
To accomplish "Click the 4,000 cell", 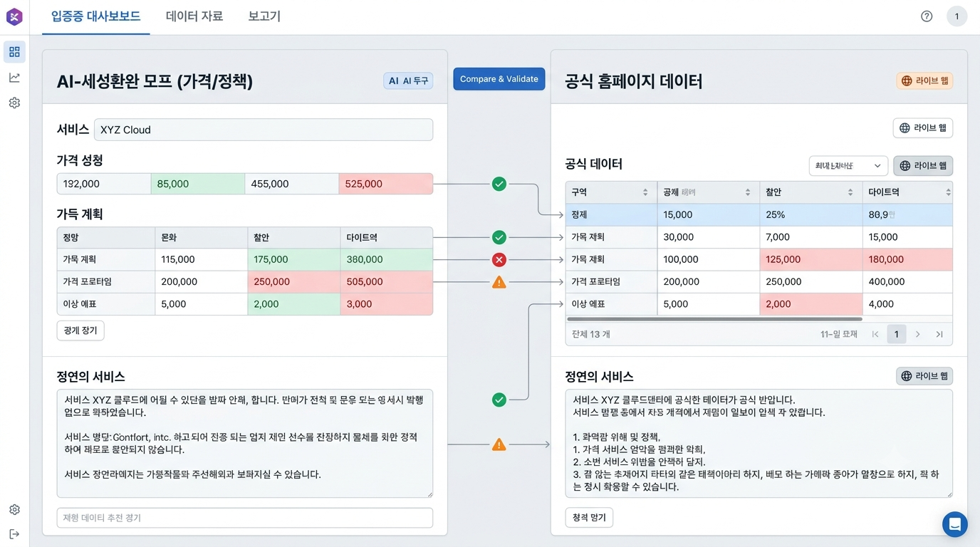I will pos(907,304).
